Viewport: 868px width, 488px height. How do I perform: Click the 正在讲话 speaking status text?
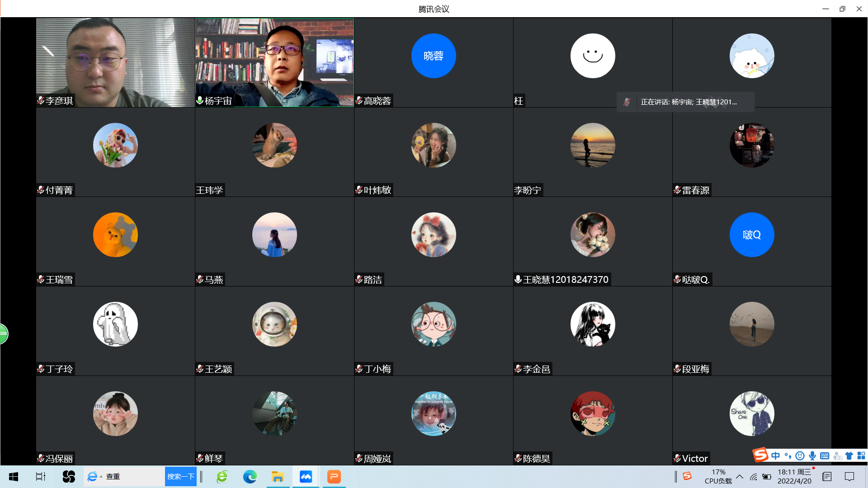(x=689, y=102)
